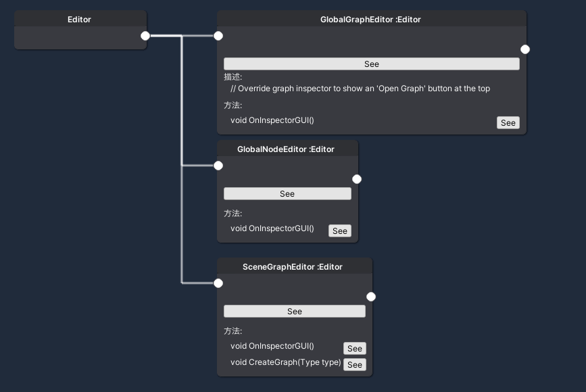Viewport: 586px width, 392px height.
Task: Click the SceneGraphEditor node's output port
Action: click(371, 297)
